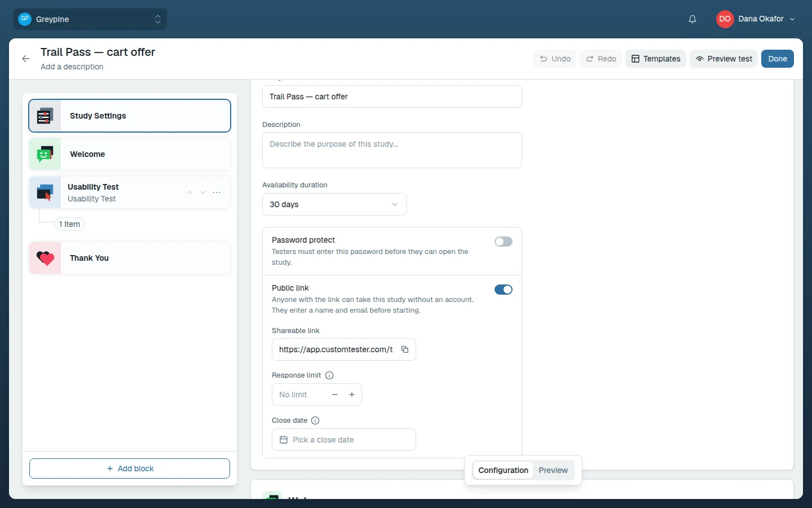Go back with the left arrow icon
Viewport: 812px width, 508px height.
click(x=26, y=59)
